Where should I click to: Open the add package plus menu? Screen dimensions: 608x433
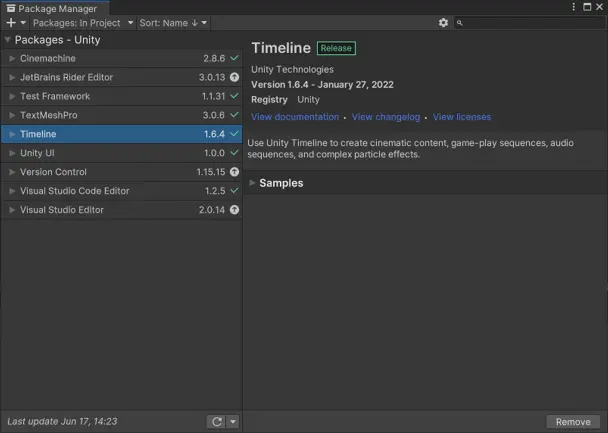pos(11,23)
